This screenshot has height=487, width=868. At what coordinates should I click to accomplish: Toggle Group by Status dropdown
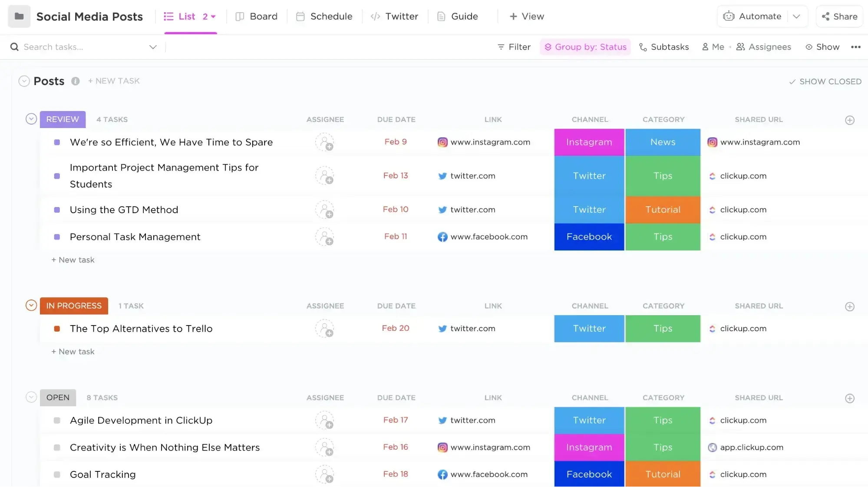585,46
